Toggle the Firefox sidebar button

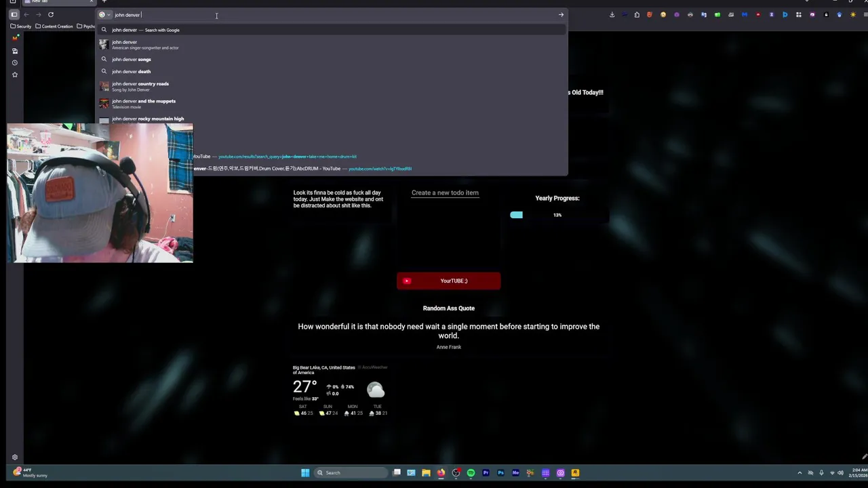pos(14,14)
